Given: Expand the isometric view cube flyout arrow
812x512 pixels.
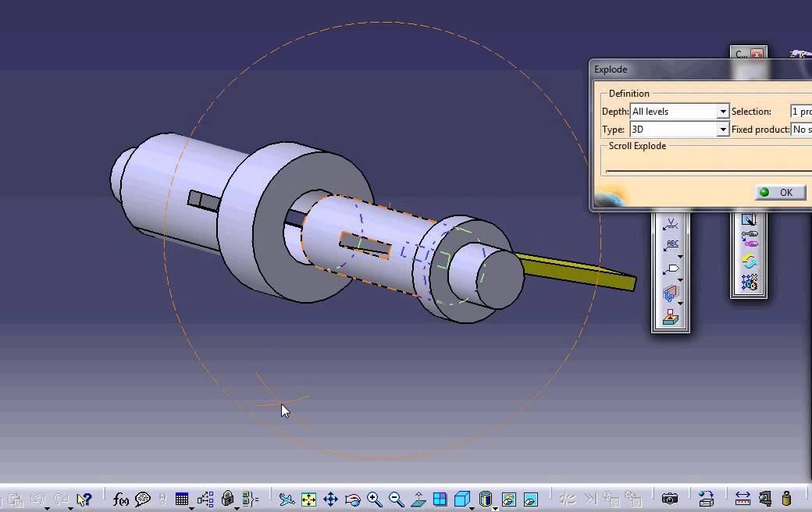Looking at the screenshot, I should (472, 508).
